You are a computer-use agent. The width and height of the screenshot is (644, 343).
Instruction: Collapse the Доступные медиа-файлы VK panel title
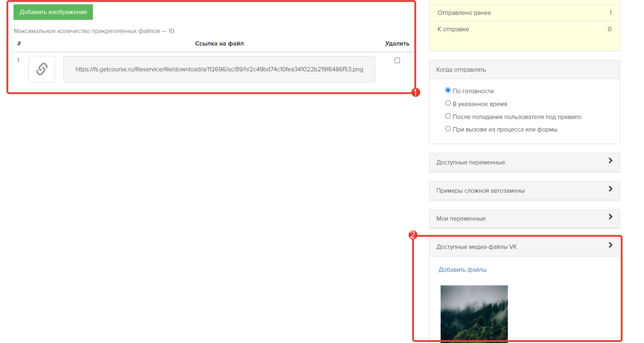coord(476,247)
